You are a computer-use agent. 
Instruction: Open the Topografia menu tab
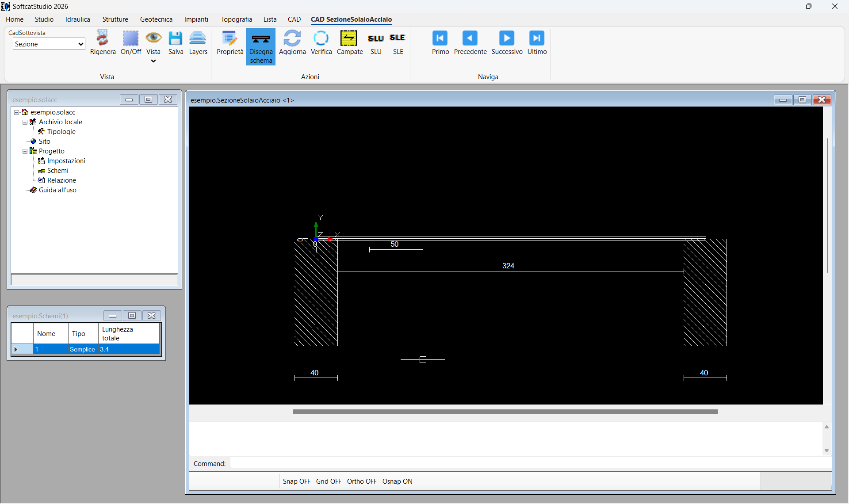[237, 19]
